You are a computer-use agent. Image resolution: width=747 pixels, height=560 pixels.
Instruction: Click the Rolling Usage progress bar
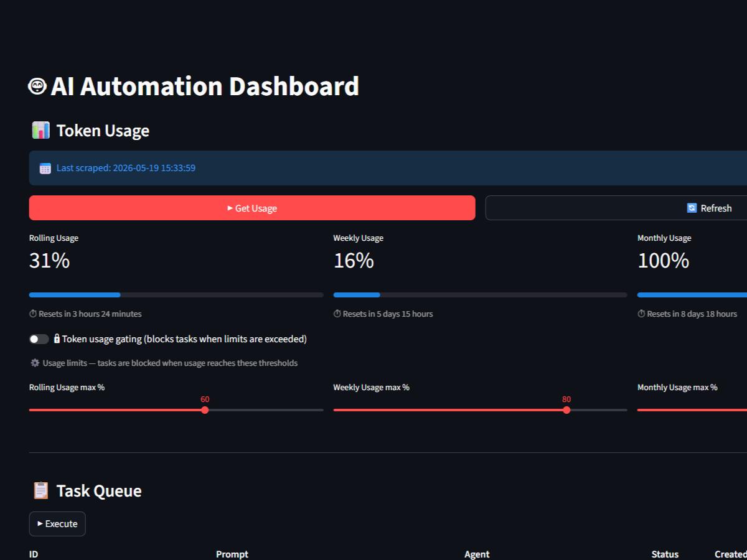coord(176,295)
